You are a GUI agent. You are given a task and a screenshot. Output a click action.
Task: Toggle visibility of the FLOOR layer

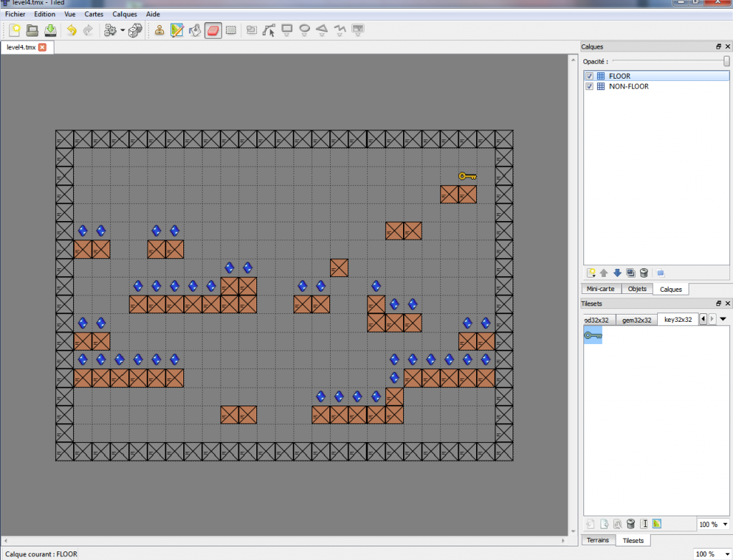(x=588, y=75)
